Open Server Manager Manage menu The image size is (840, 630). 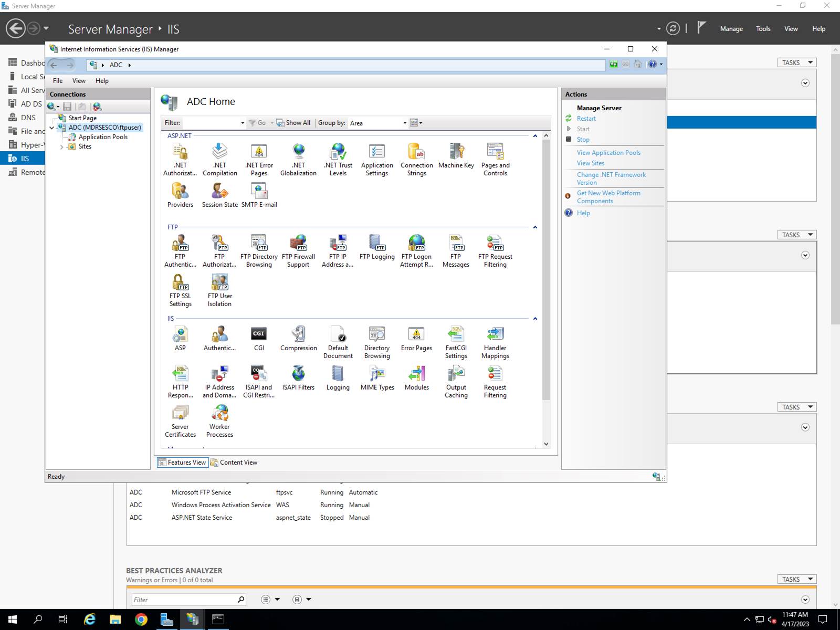coord(731,29)
